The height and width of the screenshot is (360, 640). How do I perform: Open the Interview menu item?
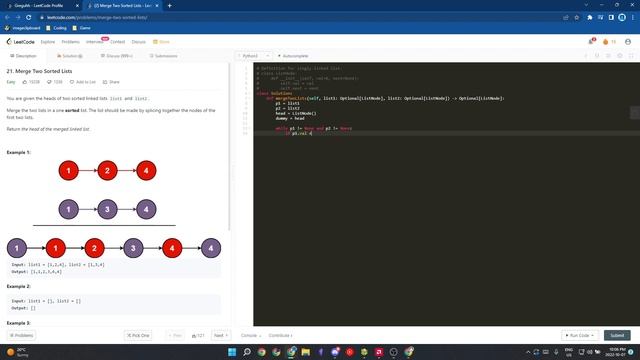pos(95,42)
